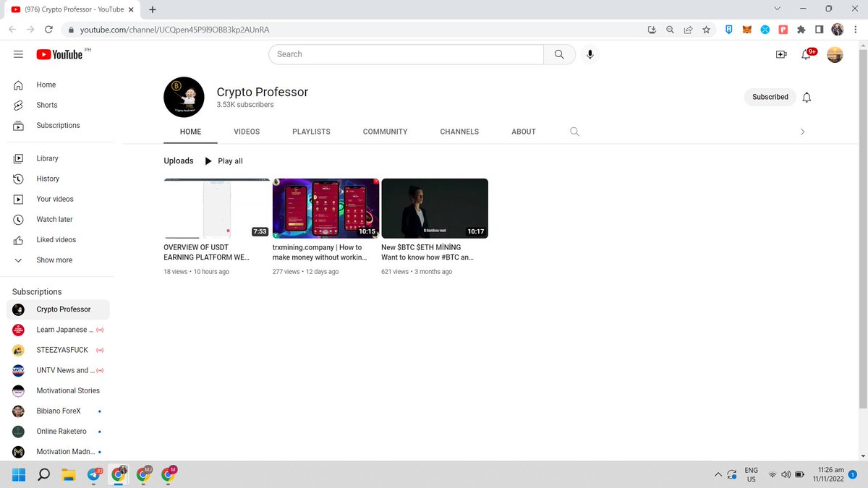Click the Share this page icon
The image size is (868, 488).
point(688,30)
